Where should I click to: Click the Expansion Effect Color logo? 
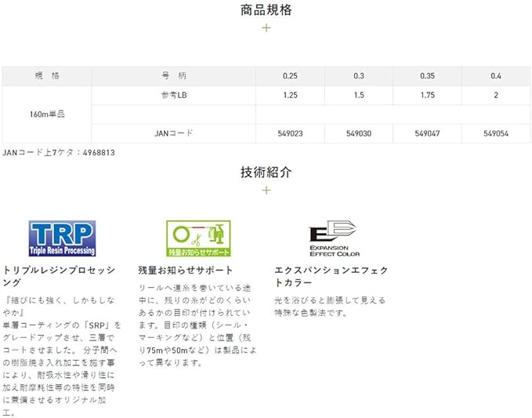coord(335,238)
